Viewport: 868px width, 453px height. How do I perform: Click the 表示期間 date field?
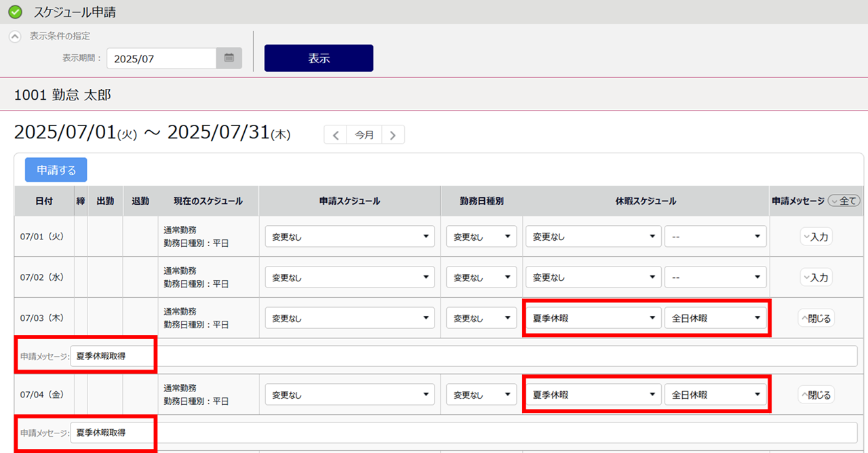[161, 58]
